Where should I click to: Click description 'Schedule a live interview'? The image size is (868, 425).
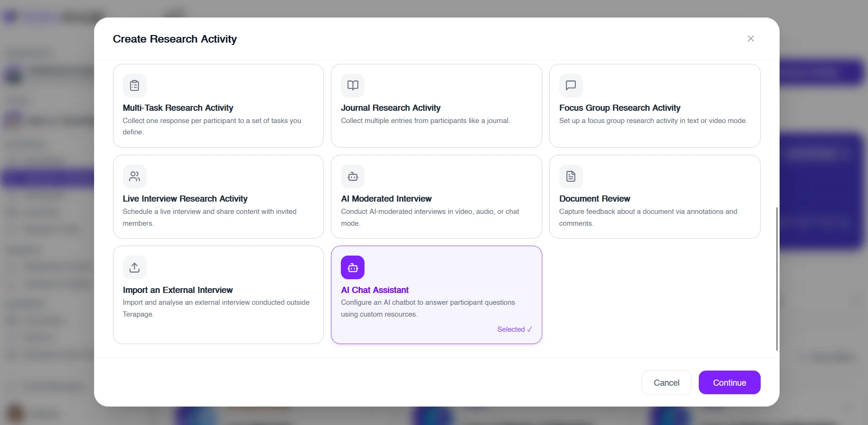click(209, 217)
